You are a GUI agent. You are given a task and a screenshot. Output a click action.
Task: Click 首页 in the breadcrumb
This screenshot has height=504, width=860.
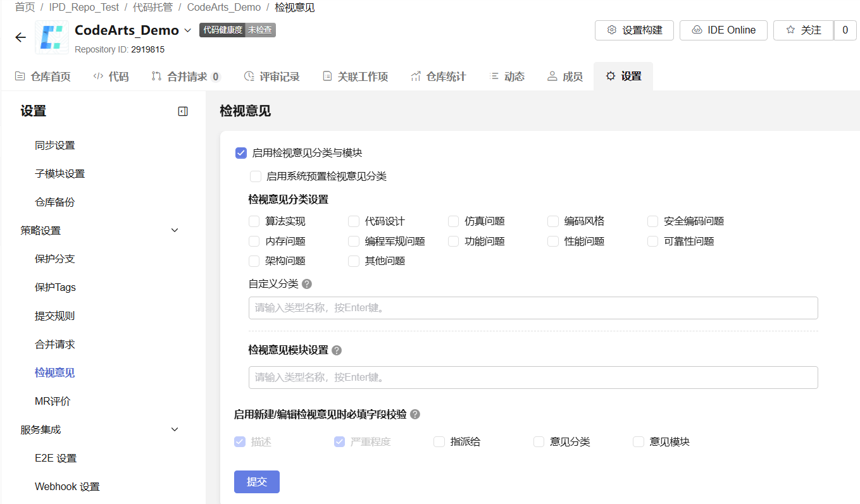tap(25, 8)
